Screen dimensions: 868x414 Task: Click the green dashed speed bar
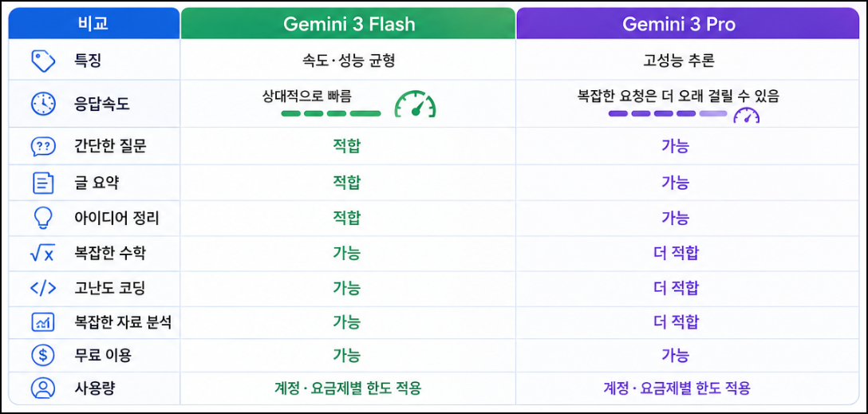pyautogui.click(x=331, y=113)
